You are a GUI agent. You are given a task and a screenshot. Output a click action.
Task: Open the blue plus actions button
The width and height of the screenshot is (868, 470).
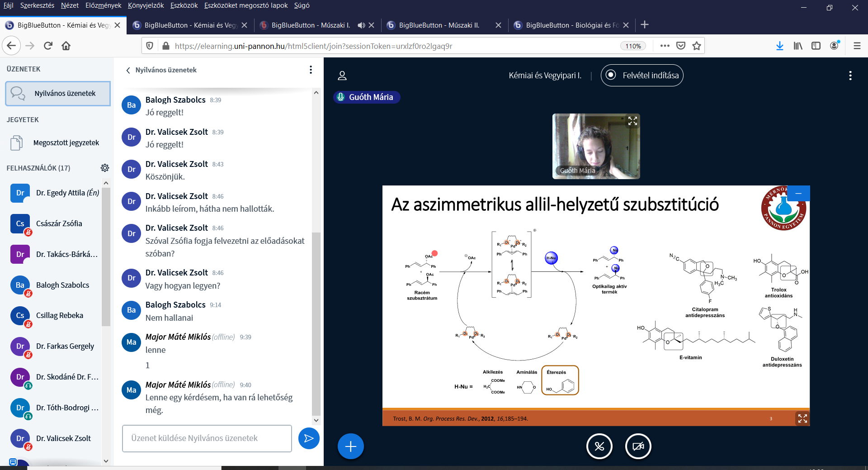click(x=350, y=446)
